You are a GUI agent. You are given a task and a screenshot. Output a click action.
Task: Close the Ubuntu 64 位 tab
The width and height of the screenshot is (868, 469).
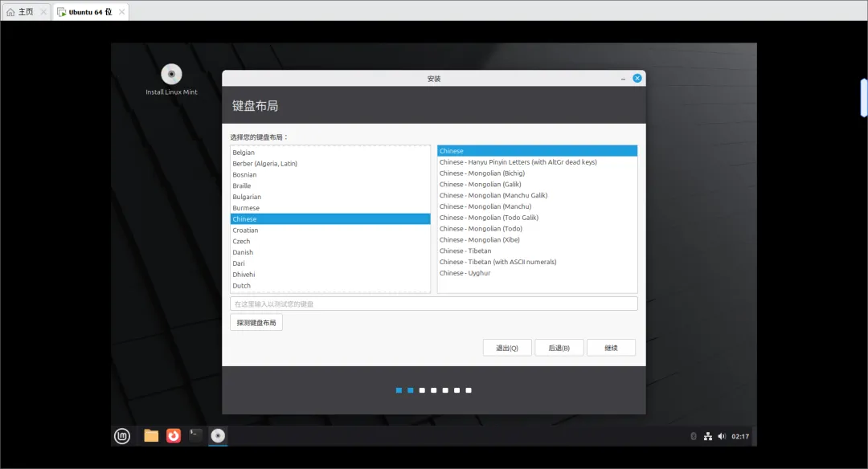(122, 11)
